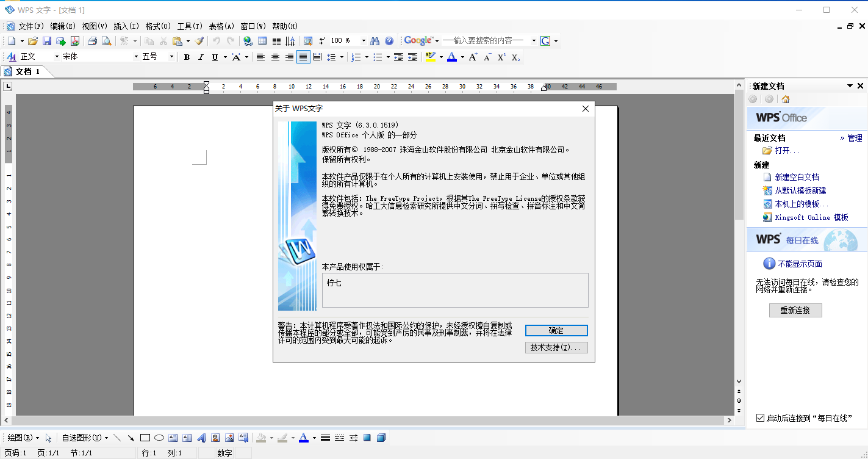Click the blue Help question mark icon
The image size is (868, 459).
[x=389, y=41]
